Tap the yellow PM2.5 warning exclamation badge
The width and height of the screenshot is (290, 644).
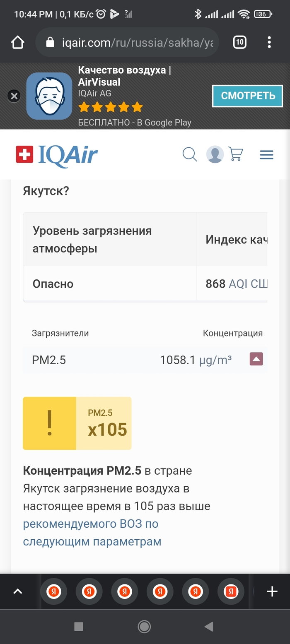[x=50, y=423]
